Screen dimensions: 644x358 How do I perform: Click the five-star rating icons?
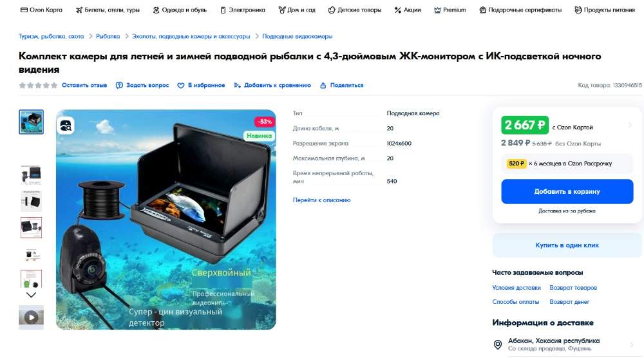click(x=38, y=86)
